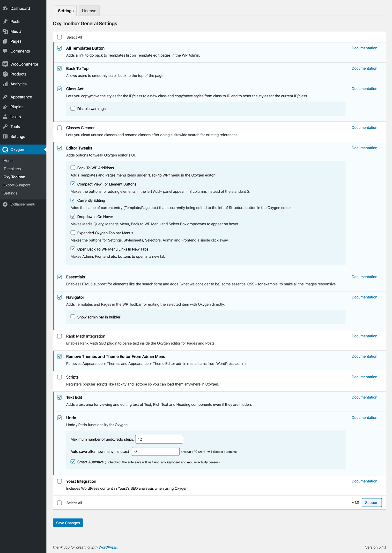Image resolution: width=392 pixels, height=553 pixels.
Task: Click the Auto save minutes input field
Action: coord(156,451)
